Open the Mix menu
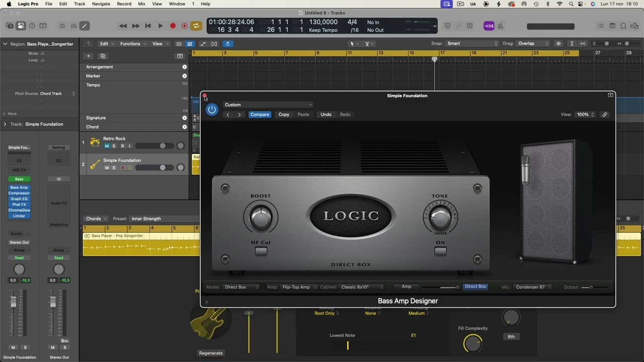This screenshot has height=362, width=644. pos(141,4)
